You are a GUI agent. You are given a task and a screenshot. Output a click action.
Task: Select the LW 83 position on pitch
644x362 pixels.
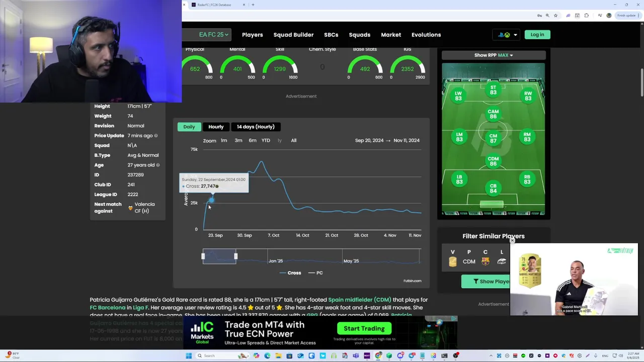pyautogui.click(x=458, y=96)
